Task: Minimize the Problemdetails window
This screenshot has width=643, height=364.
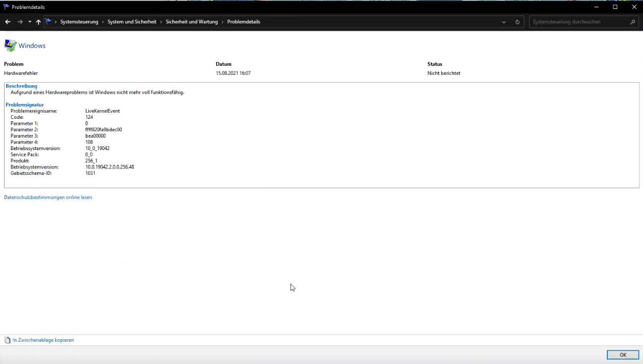Action: tap(596, 7)
